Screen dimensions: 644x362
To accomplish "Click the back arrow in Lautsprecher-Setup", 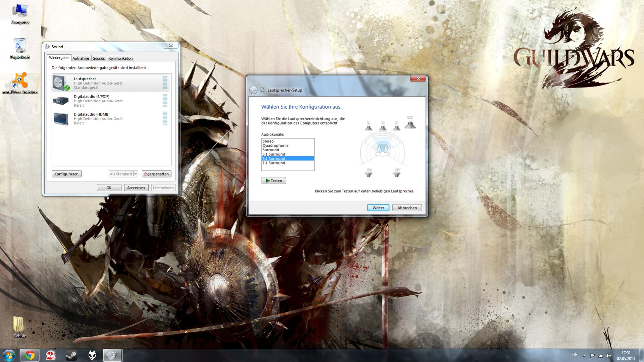I will 253,90.
